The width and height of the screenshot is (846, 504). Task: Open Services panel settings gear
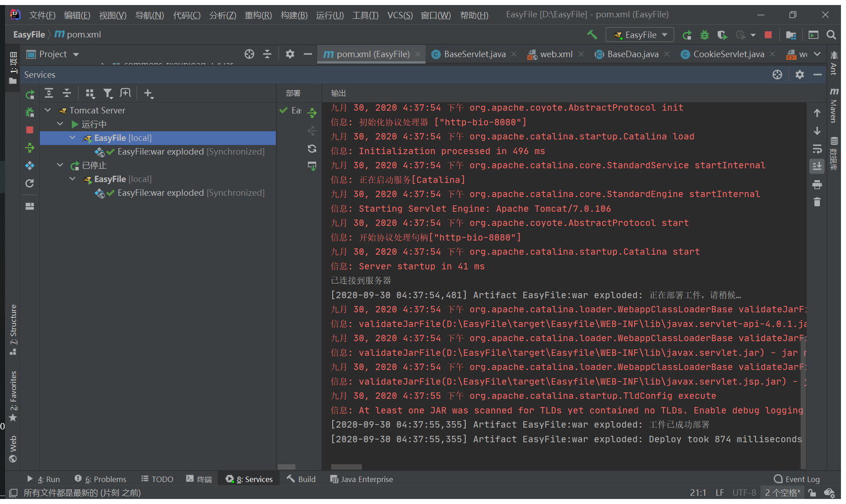(x=799, y=75)
